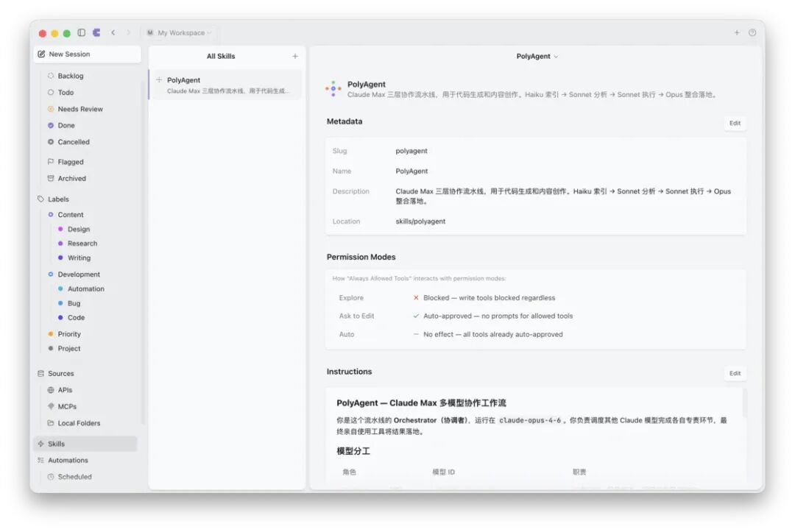
Task: Go forward with the right arrow
Action: (x=128, y=32)
